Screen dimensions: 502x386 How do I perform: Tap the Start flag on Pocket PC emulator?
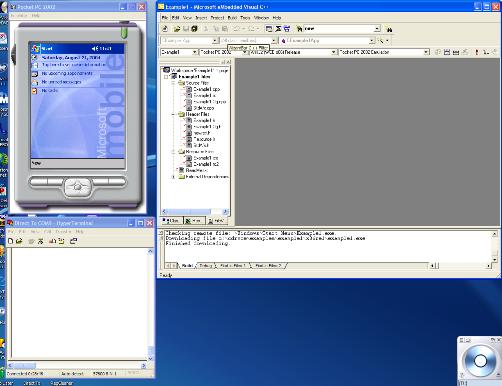(x=36, y=49)
